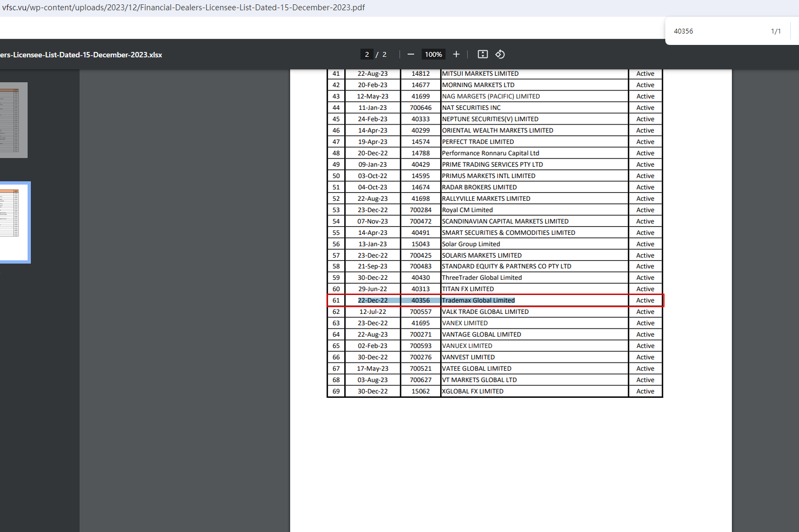Click Royal CM Limited

click(x=467, y=210)
